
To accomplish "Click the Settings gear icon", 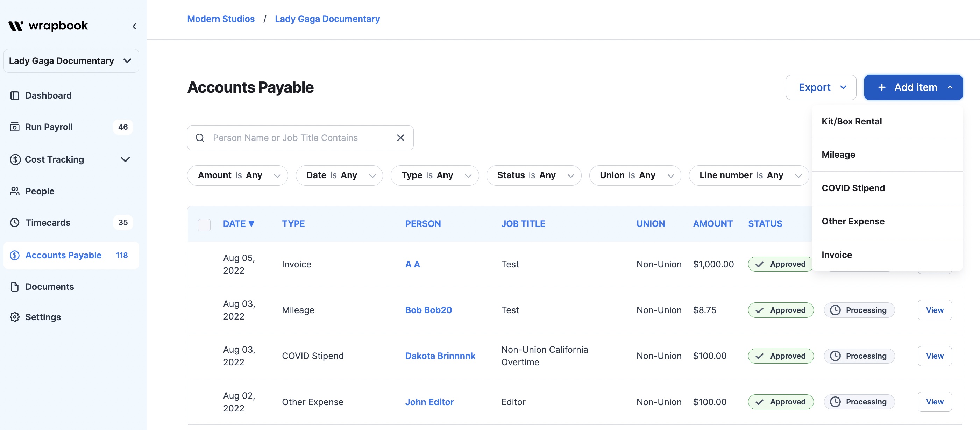I will pyautogui.click(x=14, y=317).
